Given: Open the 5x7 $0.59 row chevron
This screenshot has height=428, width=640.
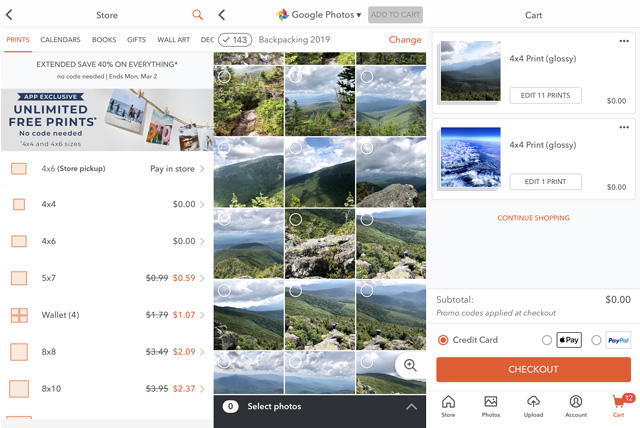Looking at the screenshot, I should [x=202, y=278].
